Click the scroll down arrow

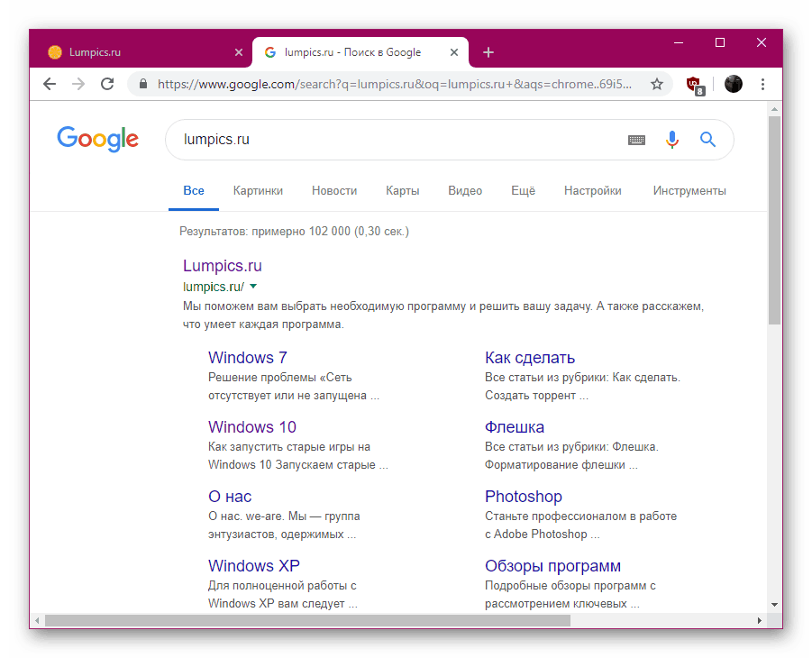click(x=774, y=604)
